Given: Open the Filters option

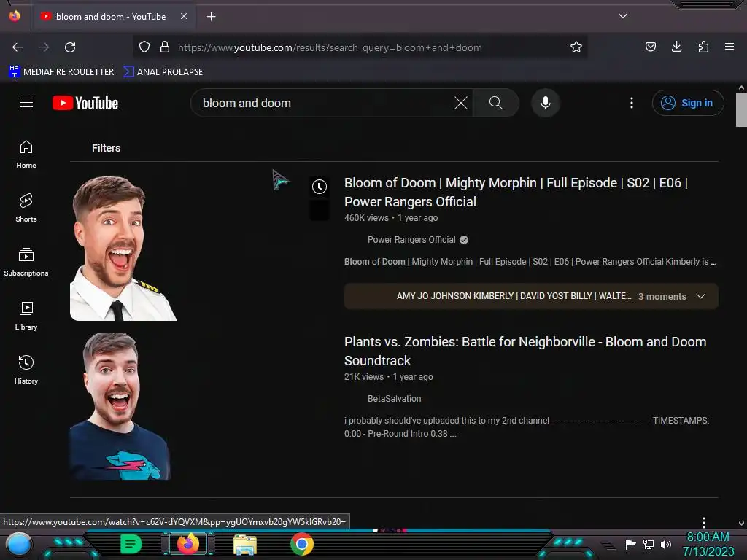Looking at the screenshot, I should [x=106, y=148].
